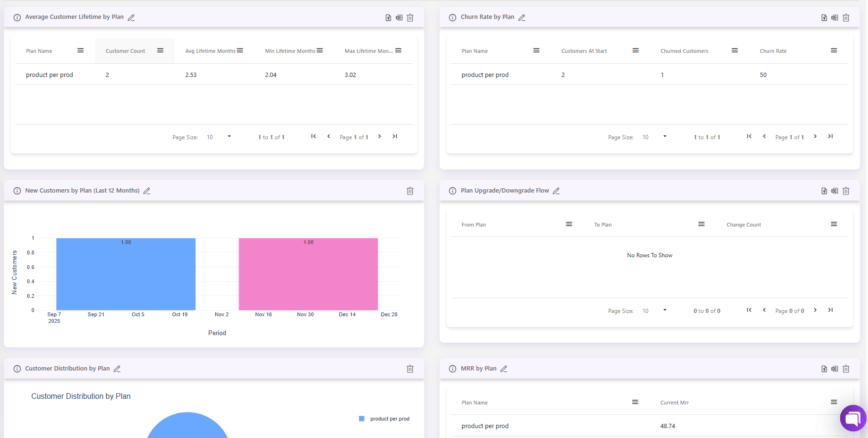
Task: Show info for Average Customer Lifetime by Plan
Action: tap(17, 17)
